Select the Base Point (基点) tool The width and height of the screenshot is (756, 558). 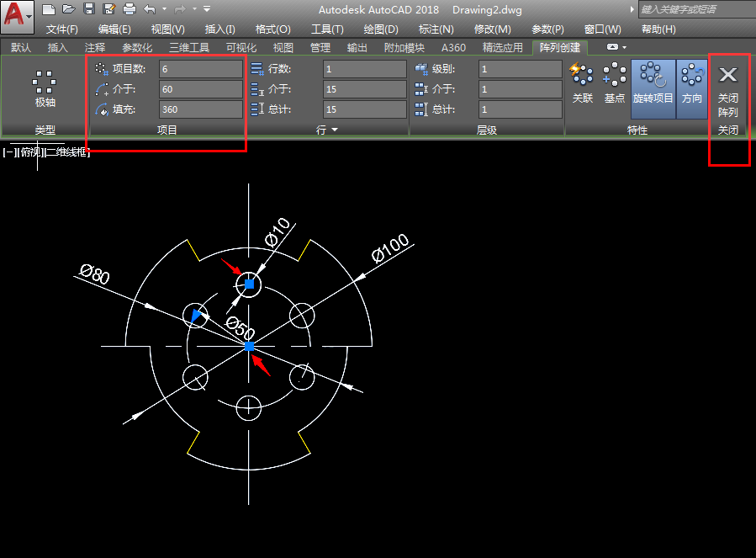tap(615, 82)
